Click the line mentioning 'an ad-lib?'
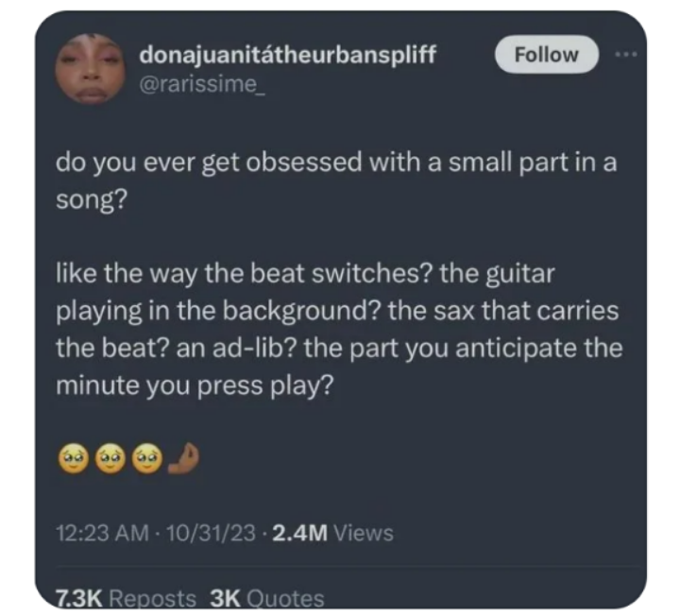Image resolution: width=680 pixels, height=616 pixels. [339, 349]
